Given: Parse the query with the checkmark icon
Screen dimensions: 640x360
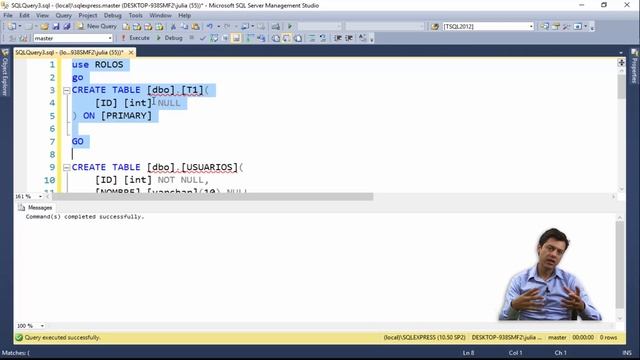Looking at the screenshot, I should [203, 38].
